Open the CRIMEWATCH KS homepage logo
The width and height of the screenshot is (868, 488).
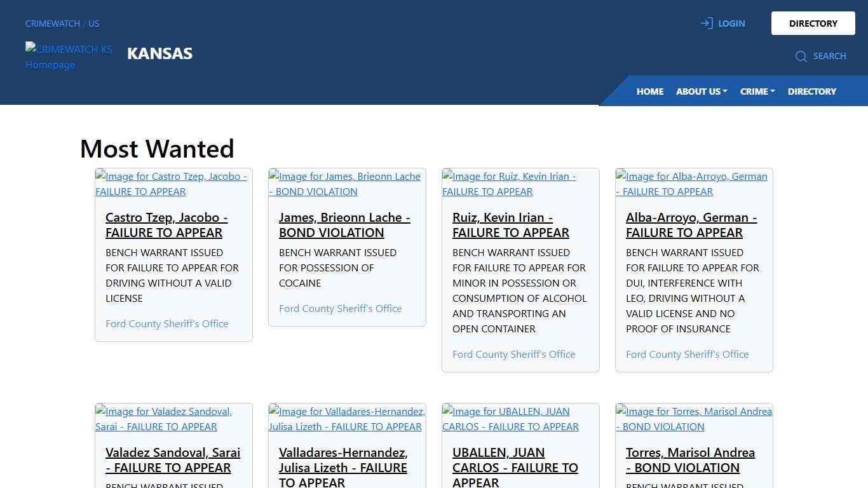coord(69,57)
